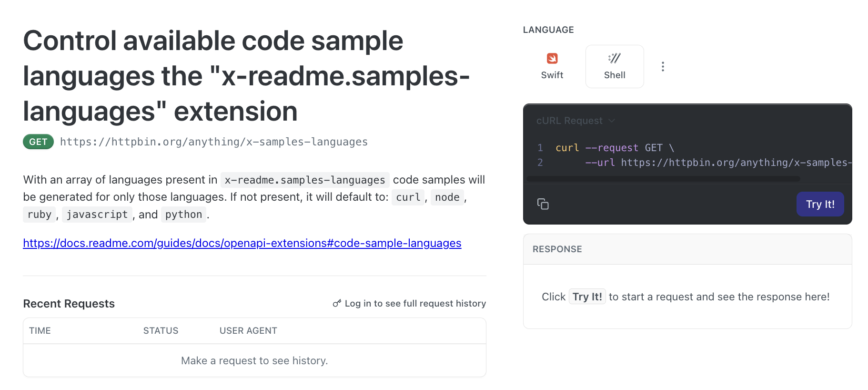
Task: Click the 'Make a request to see history.' message
Action: pos(254,360)
